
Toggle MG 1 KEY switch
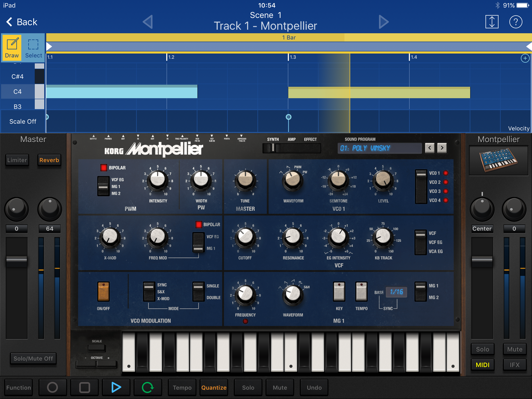click(339, 291)
